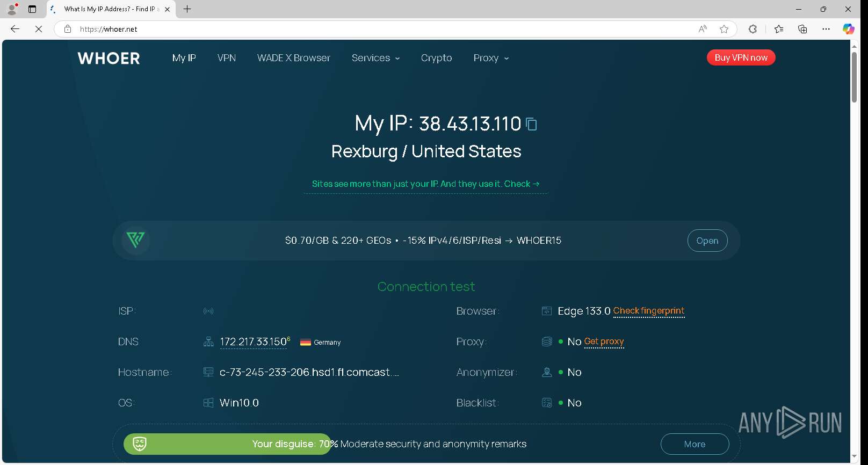The image size is (868, 465).
Task: Open the Crypto nav item
Action: click(x=436, y=58)
